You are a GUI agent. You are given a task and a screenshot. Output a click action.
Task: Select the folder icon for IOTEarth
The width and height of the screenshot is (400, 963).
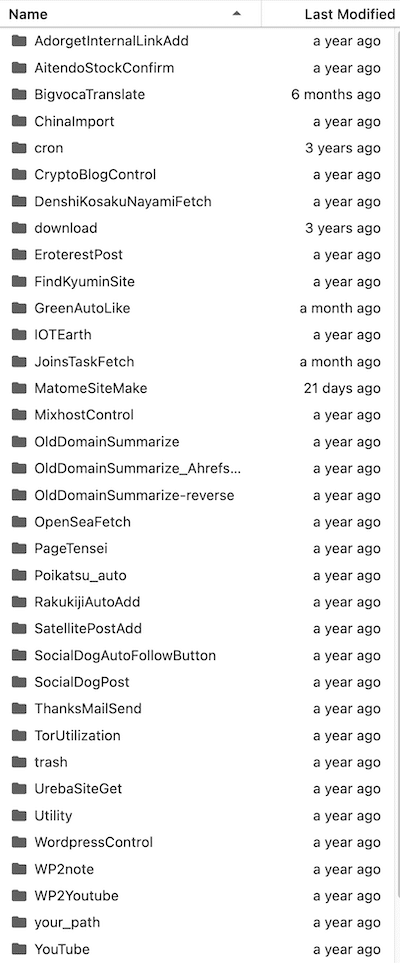[19, 335]
